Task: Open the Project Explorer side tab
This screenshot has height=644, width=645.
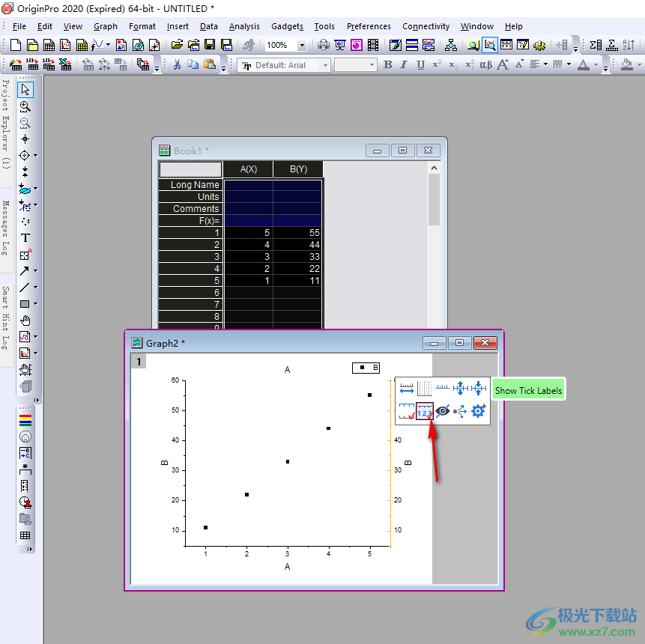Action: tap(6, 124)
